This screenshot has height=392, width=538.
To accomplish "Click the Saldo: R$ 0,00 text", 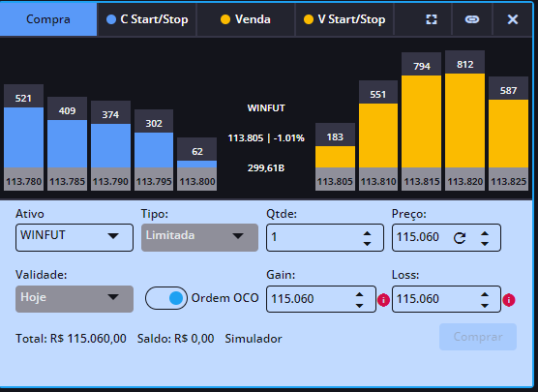I will coord(176,339).
